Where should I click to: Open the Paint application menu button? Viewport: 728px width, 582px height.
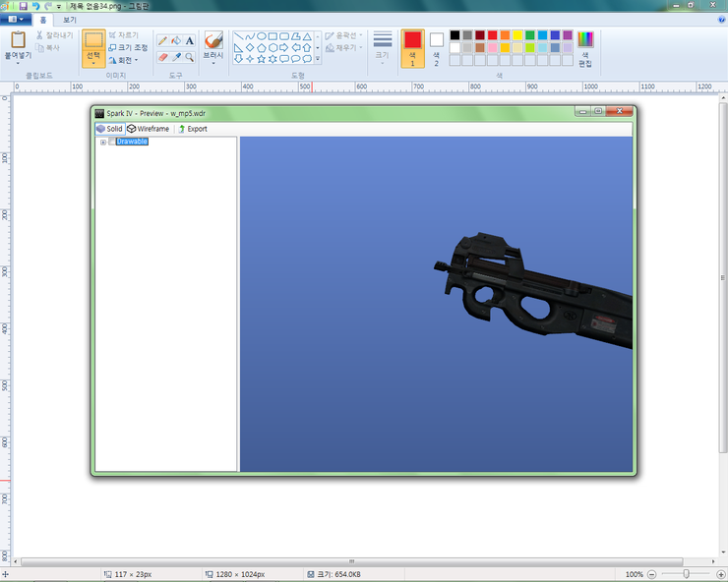16,20
